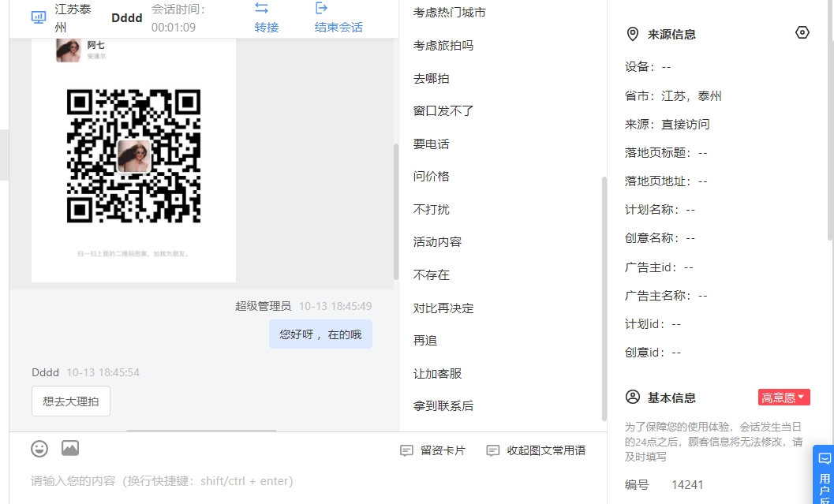This screenshot has width=834, height=504.
Task: Click the 广告主名称 field
Action: click(x=666, y=296)
